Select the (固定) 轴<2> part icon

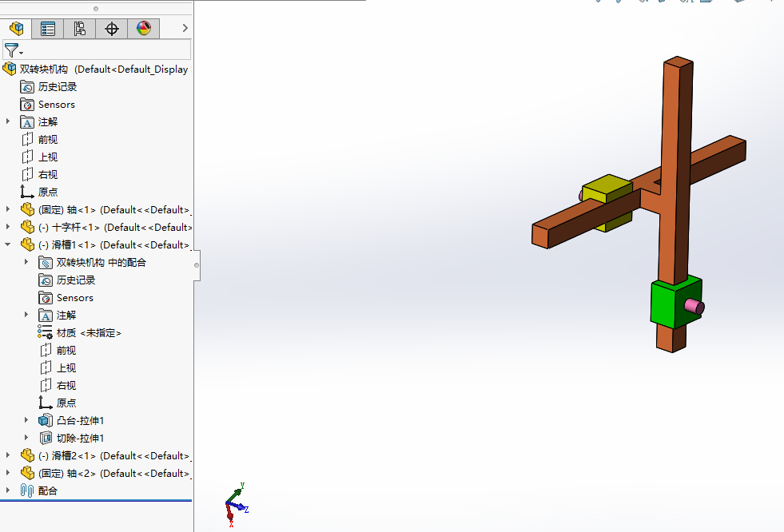point(27,473)
